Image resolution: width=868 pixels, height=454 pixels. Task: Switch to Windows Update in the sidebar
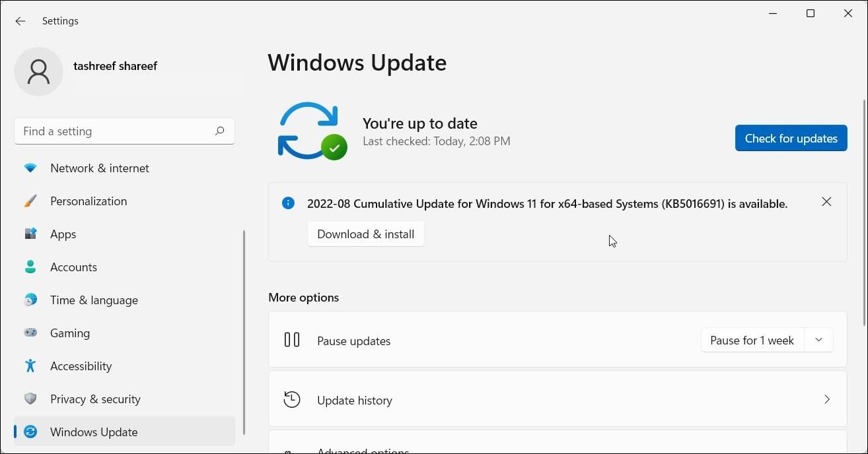(94, 432)
